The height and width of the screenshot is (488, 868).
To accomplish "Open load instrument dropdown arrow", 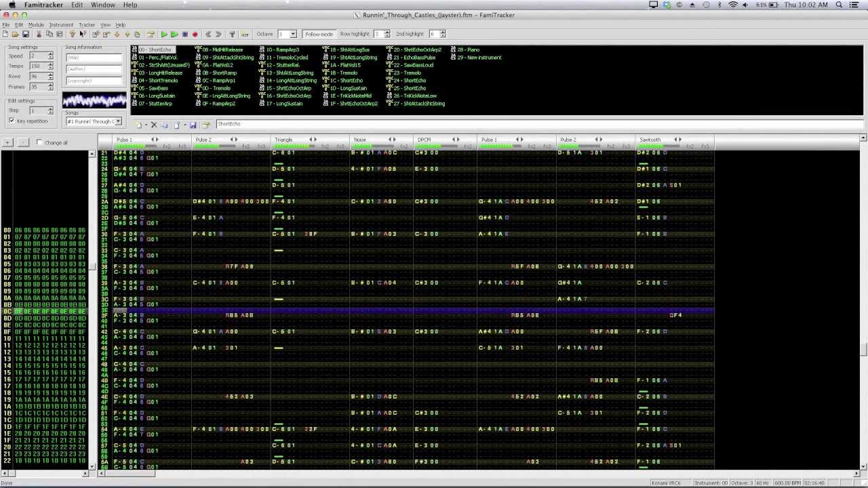I will 184,125.
